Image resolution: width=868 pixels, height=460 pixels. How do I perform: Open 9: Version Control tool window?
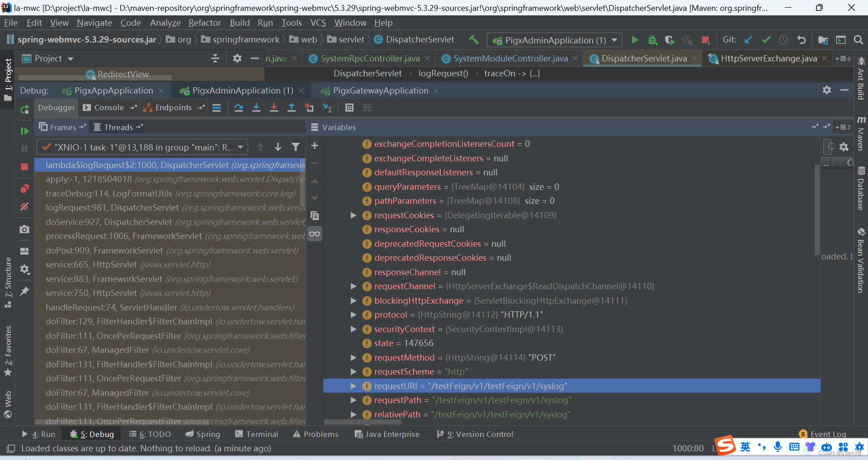(x=475, y=434)
